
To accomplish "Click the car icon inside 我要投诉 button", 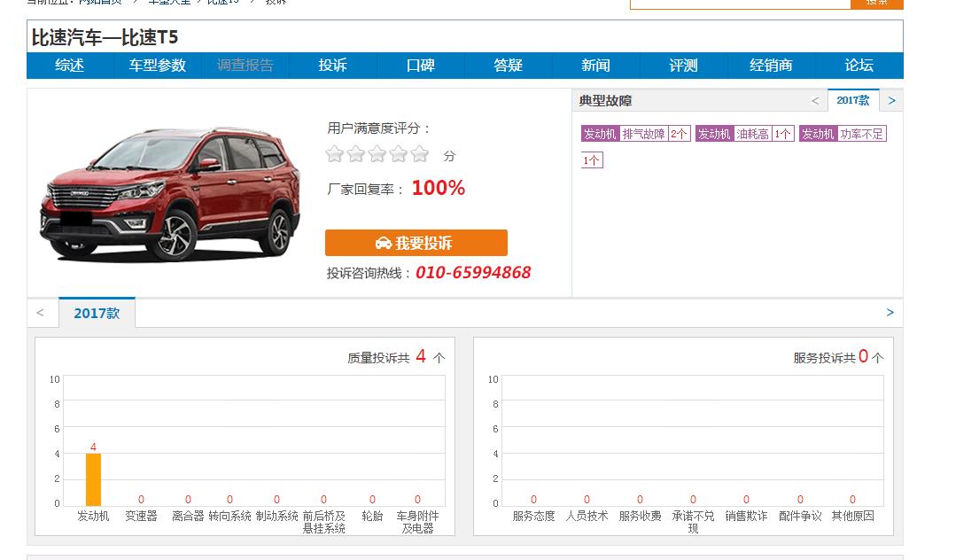I will click(383, 242).
